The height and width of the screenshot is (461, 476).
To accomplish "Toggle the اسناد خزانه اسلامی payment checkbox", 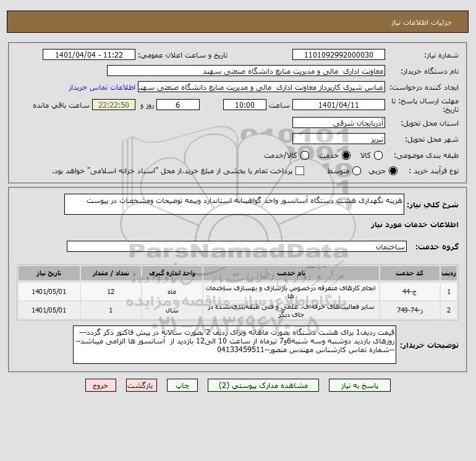I will 300,171.
